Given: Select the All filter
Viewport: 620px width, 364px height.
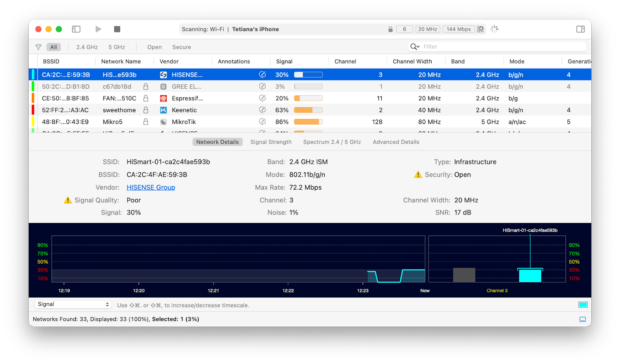Looking at the screenshot, I should pyautogui.click(x=53, y=47).
